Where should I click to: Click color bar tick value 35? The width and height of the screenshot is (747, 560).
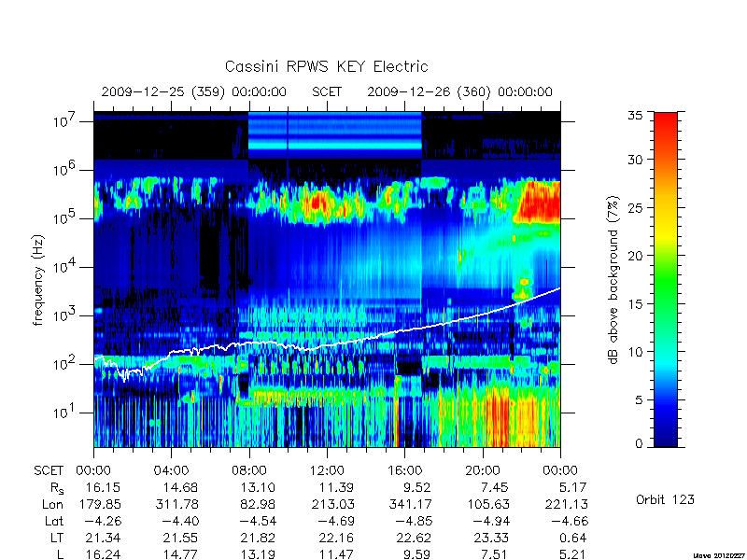pos(635,115)
